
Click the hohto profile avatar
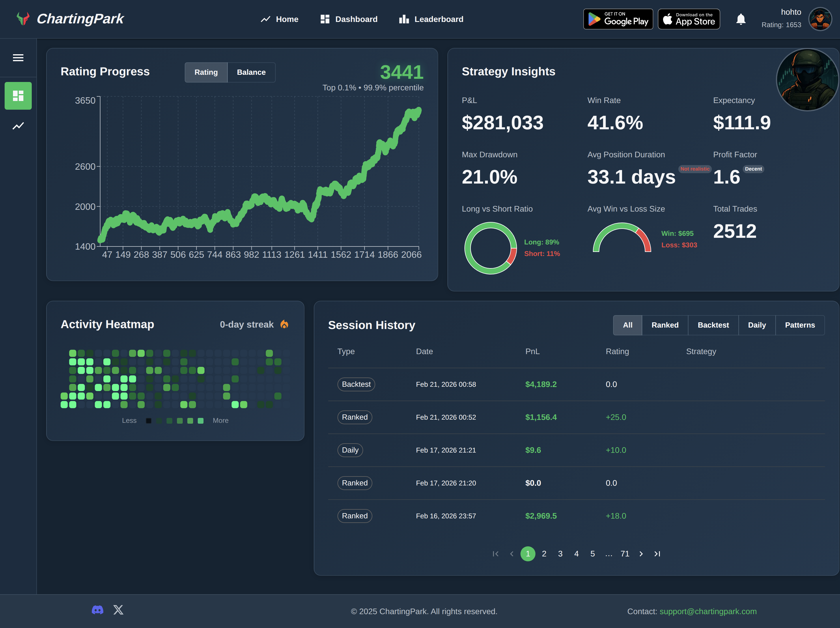pyautogui.click(x=820, y=18)
